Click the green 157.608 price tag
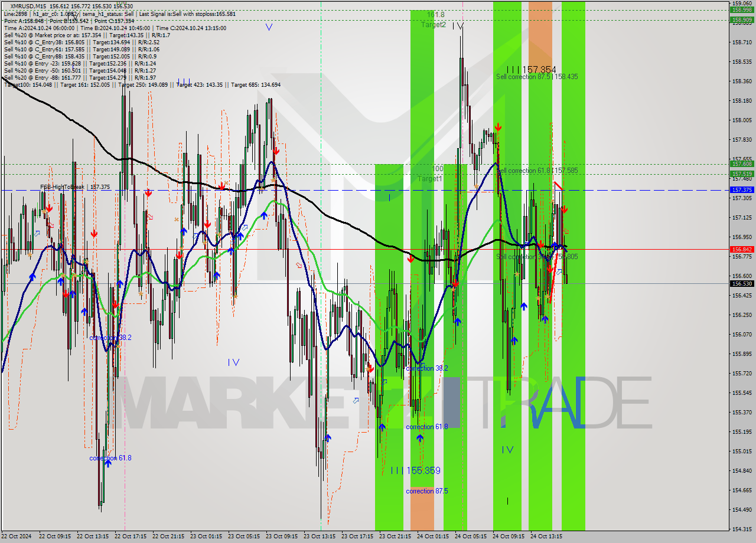The image size is (756, 543). point(742,163)
